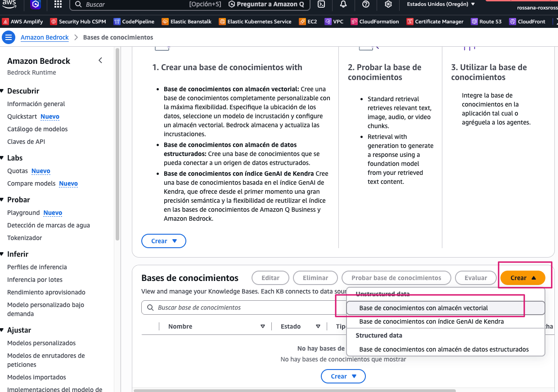Open the AWS services grid menu
Viewport: 558px width, 392px height.
pyautogui.click(x=58, y=4)
